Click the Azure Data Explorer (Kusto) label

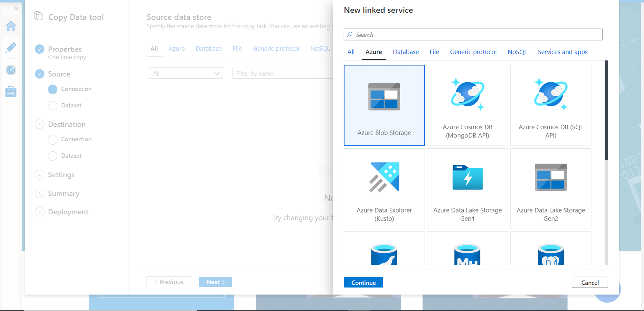tap(384, 214)
